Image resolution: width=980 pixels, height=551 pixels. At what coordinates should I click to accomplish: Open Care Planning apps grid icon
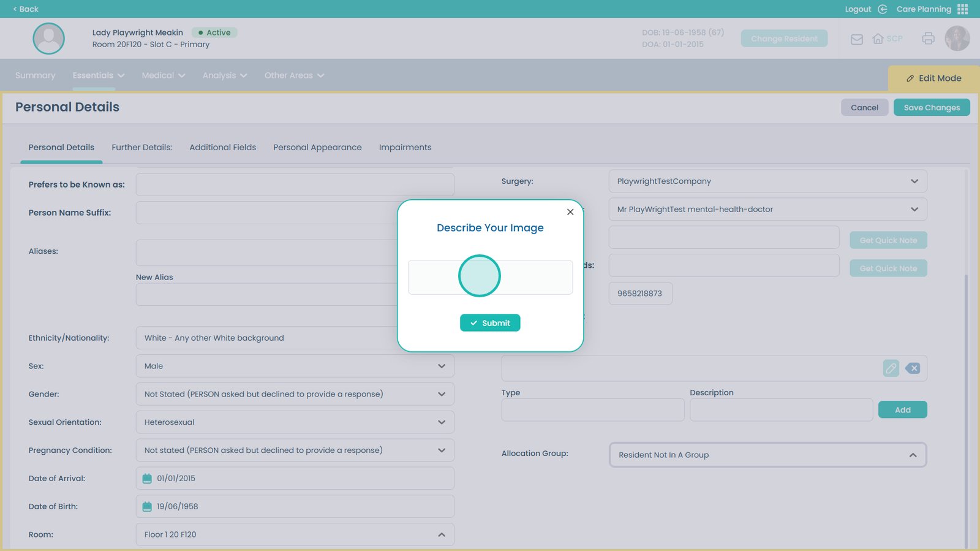[963, 9]
